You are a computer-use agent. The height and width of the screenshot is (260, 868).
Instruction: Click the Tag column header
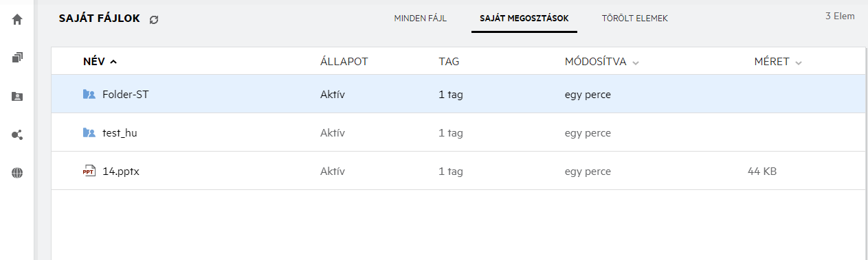tap(449, 62)
